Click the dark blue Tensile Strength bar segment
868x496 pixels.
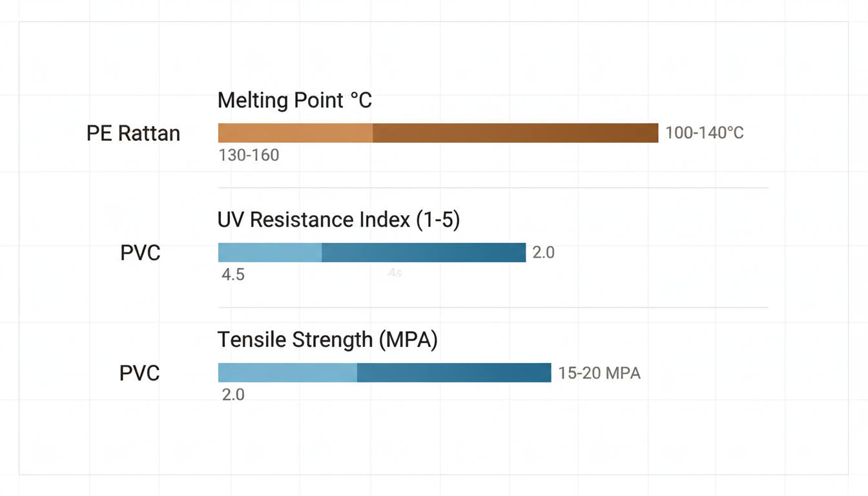click(454, 373)
